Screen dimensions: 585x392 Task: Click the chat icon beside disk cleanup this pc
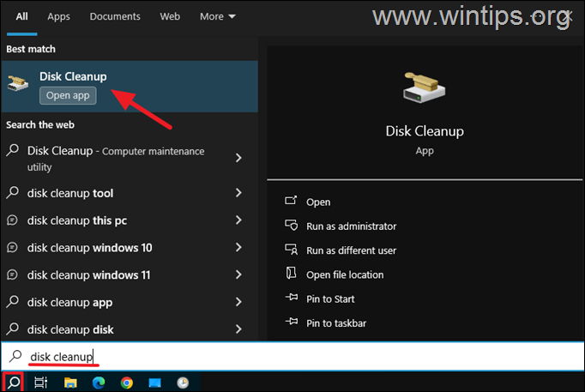(x=12, y=220)
